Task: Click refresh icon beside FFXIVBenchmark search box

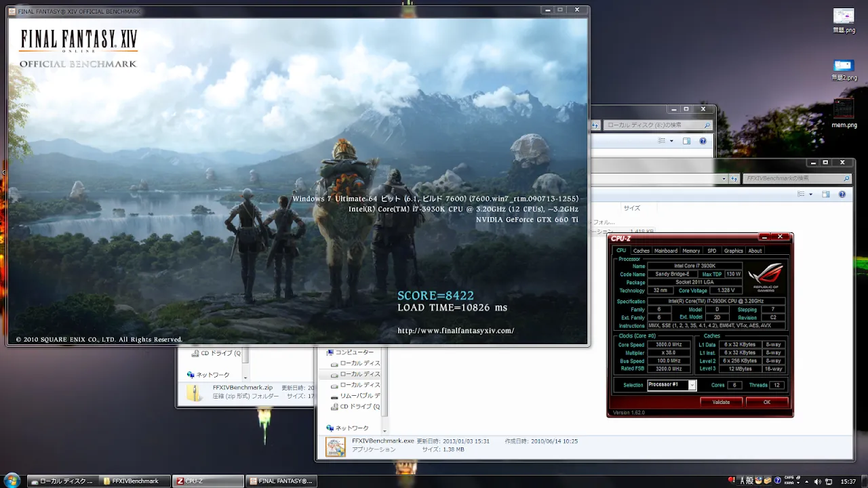Action: [734, 179]
